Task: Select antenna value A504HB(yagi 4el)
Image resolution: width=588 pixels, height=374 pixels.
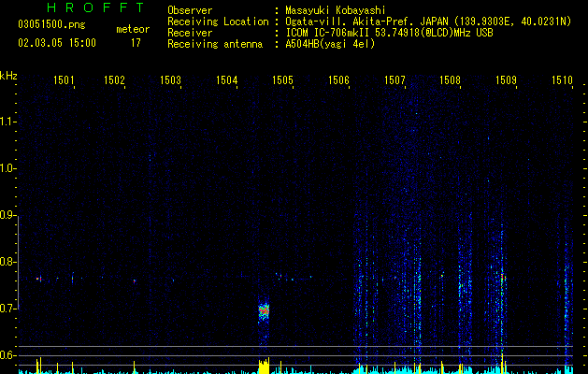Action: tap(330, 44)
